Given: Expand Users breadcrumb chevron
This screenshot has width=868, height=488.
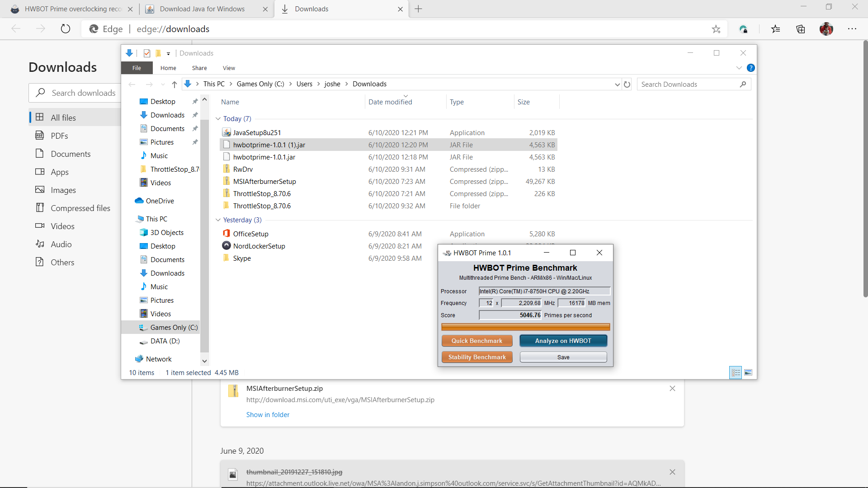Looking at the screenshot, I should (x=318, y=84).
